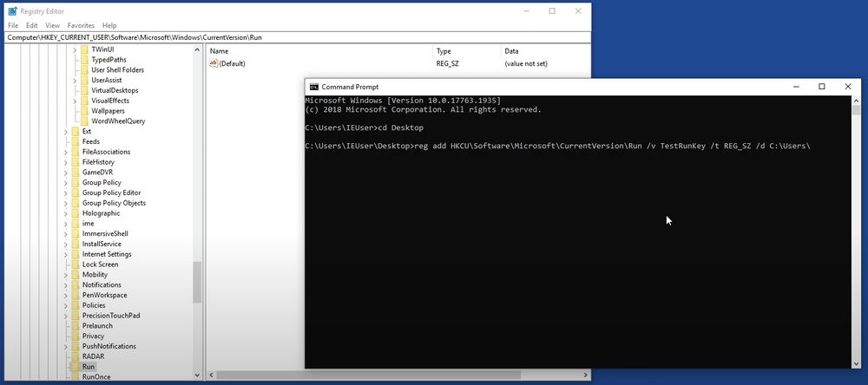Select the Holographic folder icon
This screenshot has width=868, height=385.
click(76, 213)
